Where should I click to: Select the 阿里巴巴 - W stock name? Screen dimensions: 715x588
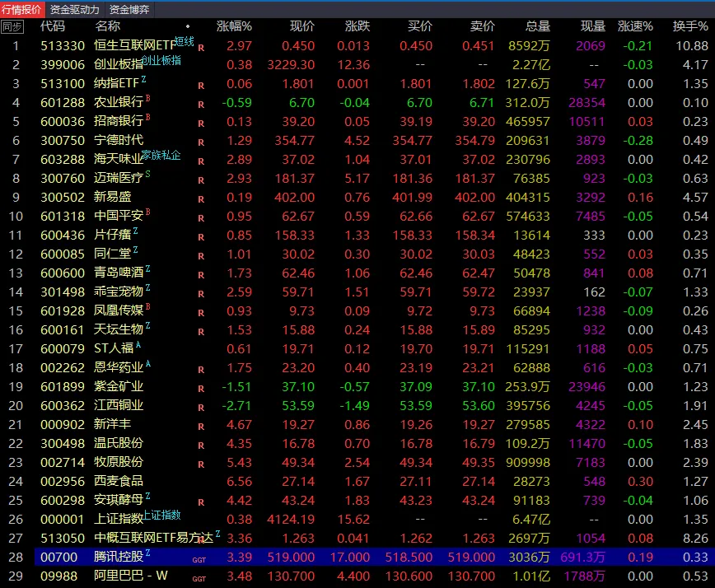pos(131,576)
